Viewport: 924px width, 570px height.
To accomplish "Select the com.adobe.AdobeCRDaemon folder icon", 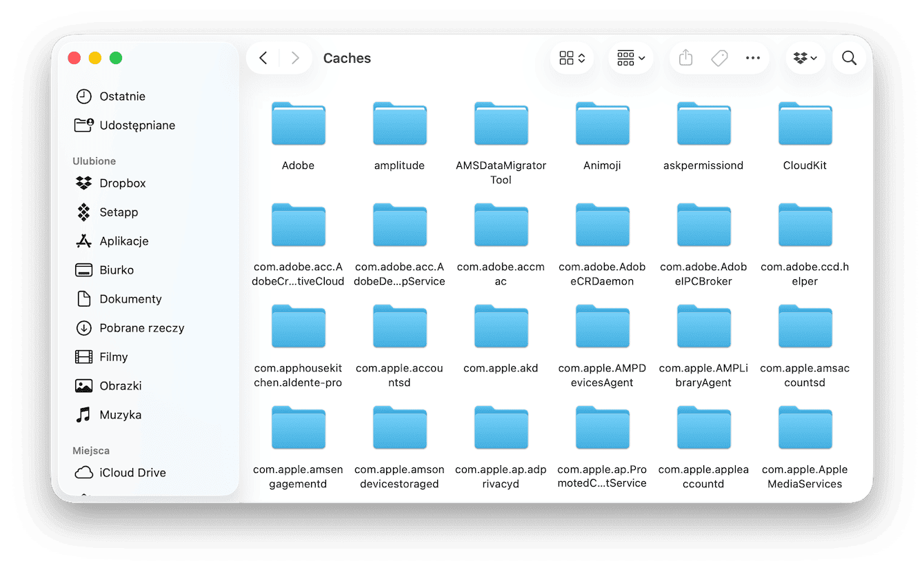I will coord(603,225).
